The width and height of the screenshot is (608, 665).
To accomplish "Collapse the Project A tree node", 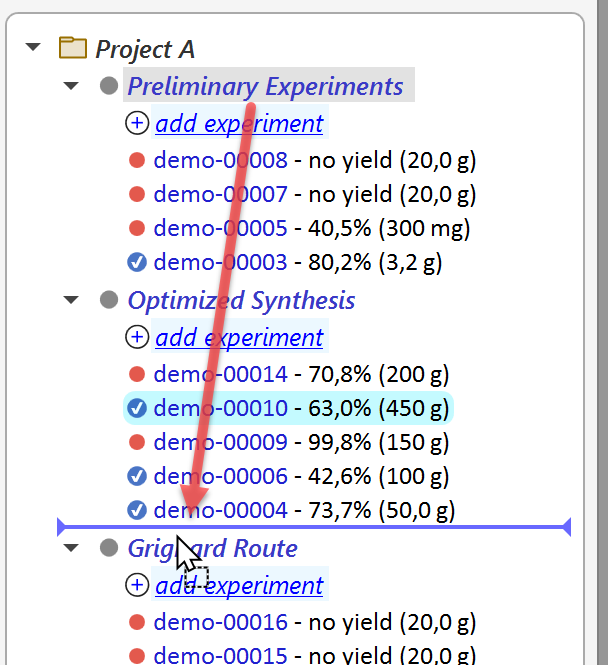I will pyautogui.click(x=33, y=47).
